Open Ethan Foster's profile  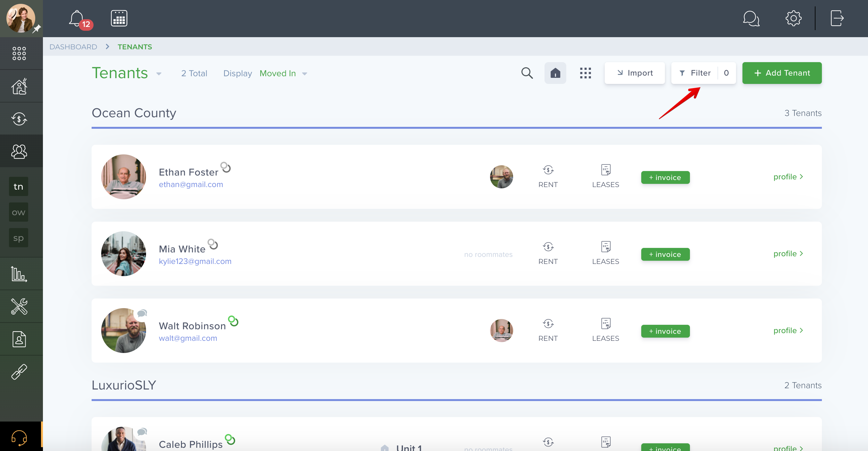(788, 176)
